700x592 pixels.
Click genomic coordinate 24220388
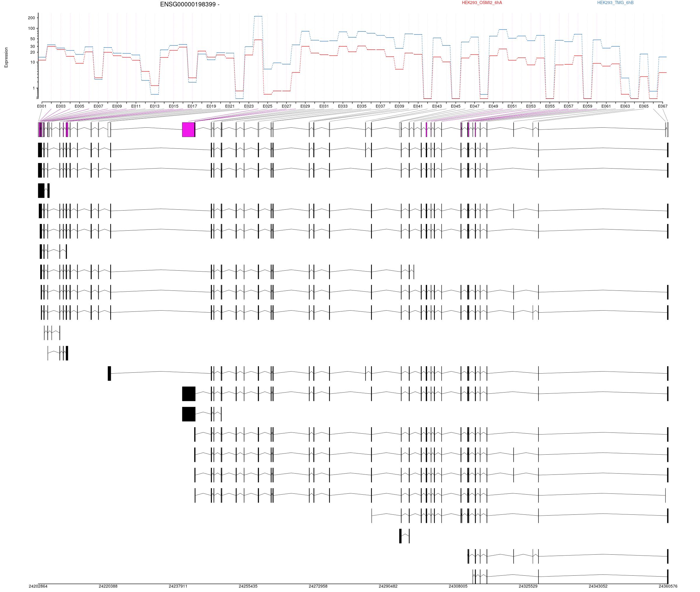[x=108, y=586]
